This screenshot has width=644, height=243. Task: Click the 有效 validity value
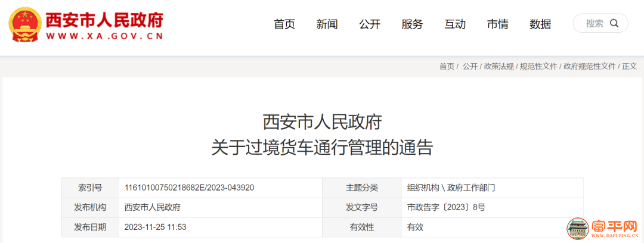click(415, 228)
